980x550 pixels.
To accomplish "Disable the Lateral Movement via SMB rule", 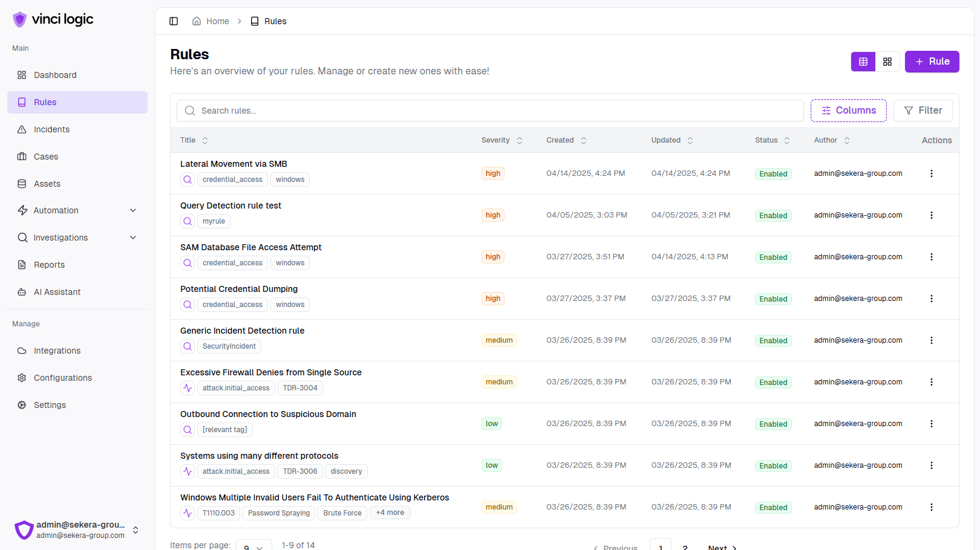I will pos(773,173).
